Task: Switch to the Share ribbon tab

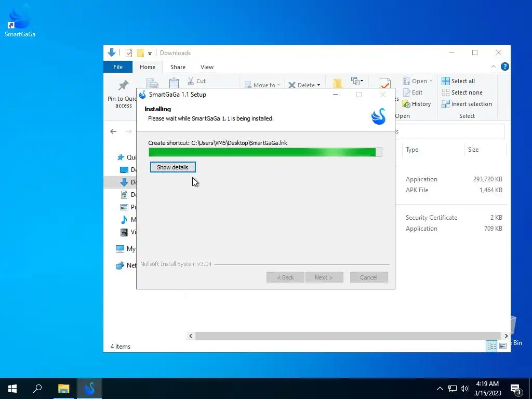Action: click(178, 67)
